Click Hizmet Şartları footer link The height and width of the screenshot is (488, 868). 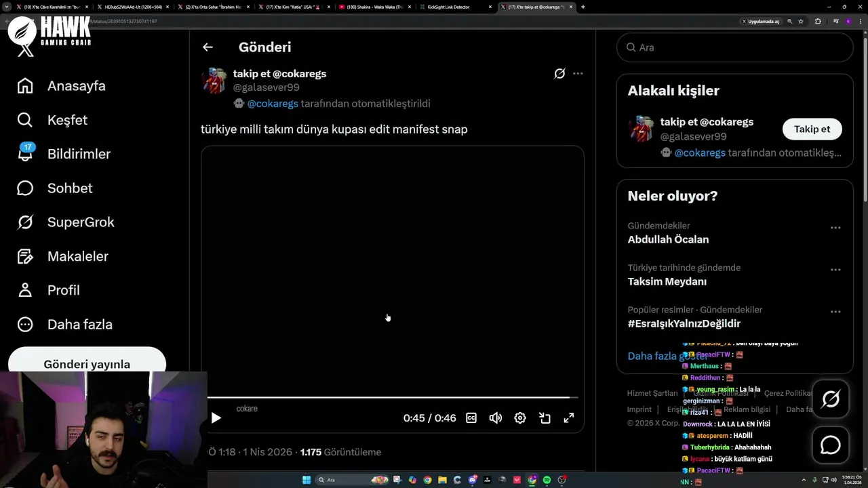(652, 393)
